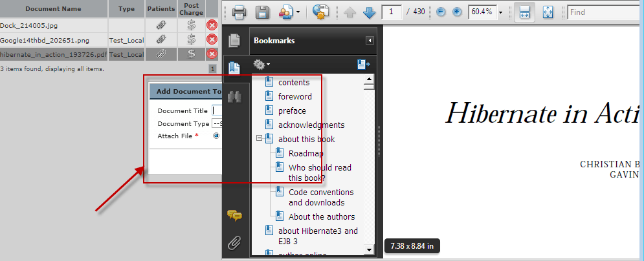Image resolution: width=644 pixels, height=261 pixels.
Task: Delete Google14thbd_202651.png with red X icon
Action: tap(212, 40)
